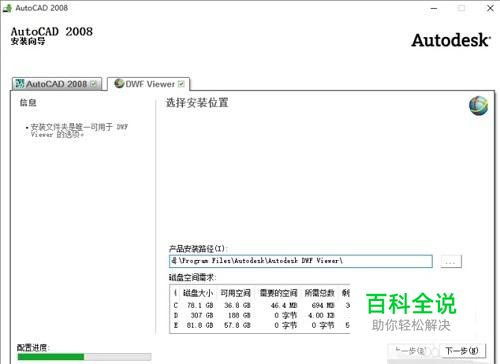Select drive C row in disk table
Image resolution: width=500 pixels, height=364 pixels.
pyautogui.click(x=261, y=305)
